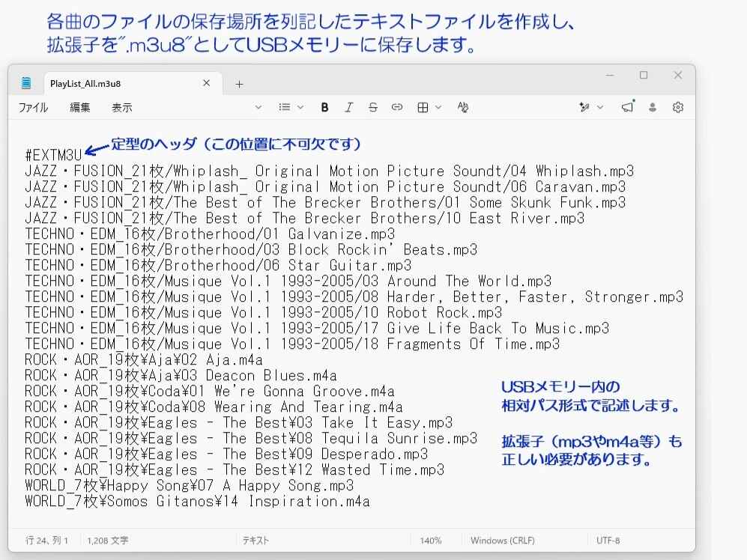Apply strikethrough formatting
This screenshot has width=747, height=560.
point(373,108)
